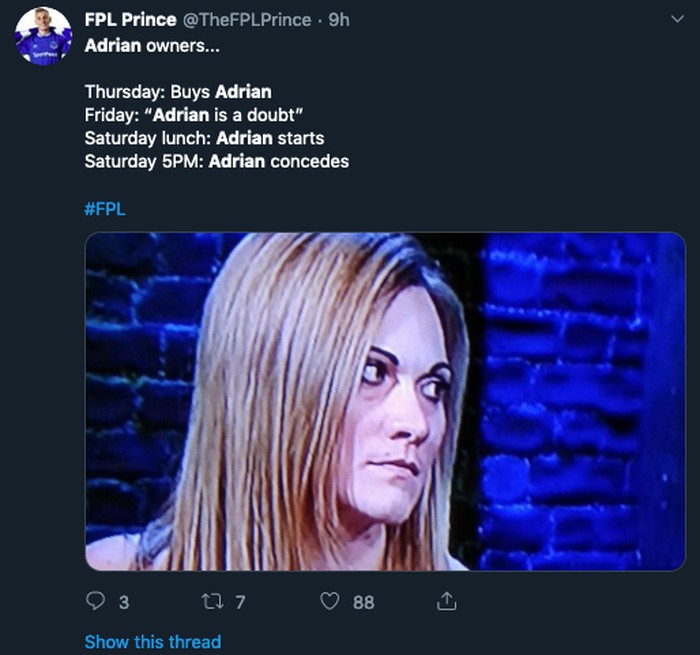Screen dimensions: 700x655
Task: Click the retweet count 7
Action: pyautogui.click(x=240, y=603)
